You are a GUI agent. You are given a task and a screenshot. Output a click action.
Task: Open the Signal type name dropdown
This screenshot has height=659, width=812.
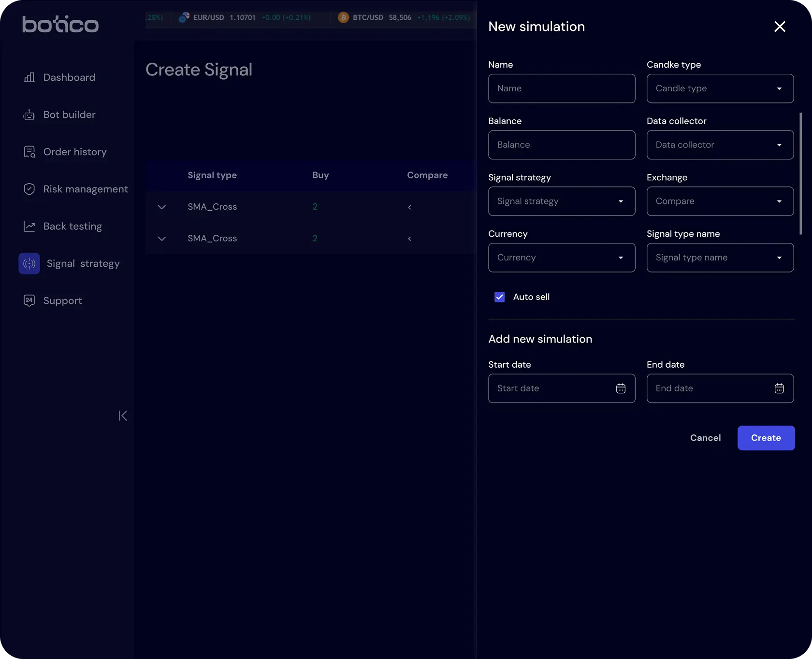tap(720, 258)
